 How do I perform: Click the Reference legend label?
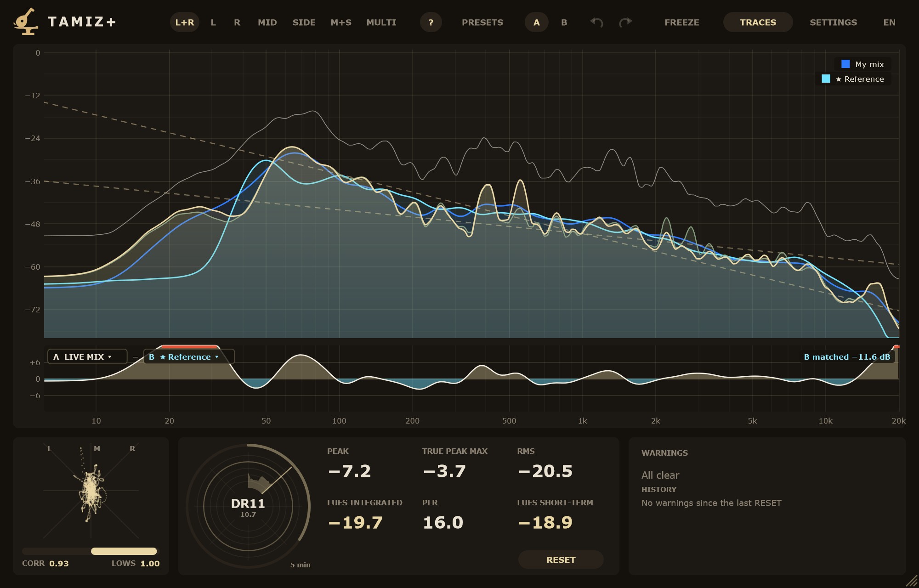860,79
